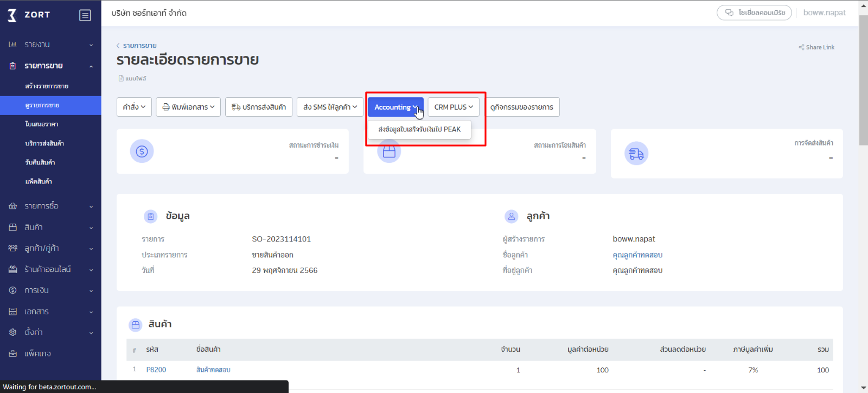This screenshot has height=393, width=868.
Task: Open the พิมพ์เอกสาร print dropdown
Action: point(188,107)
